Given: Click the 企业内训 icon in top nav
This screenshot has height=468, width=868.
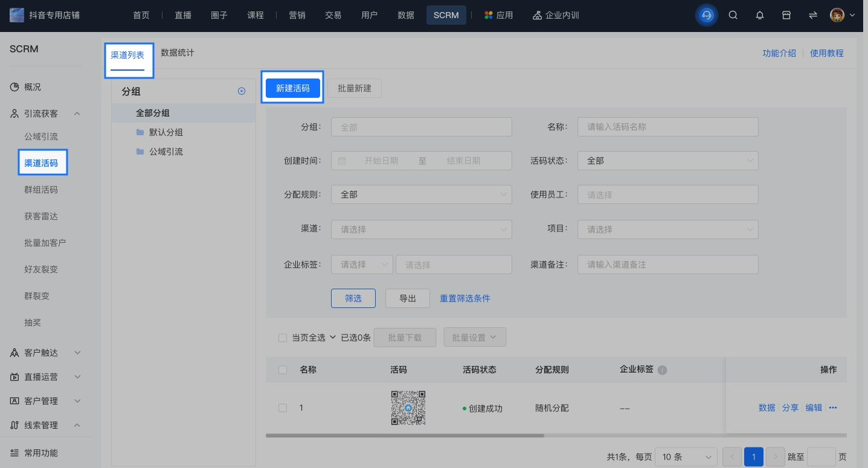Looking at the screenshot, I should coord(537,15).
